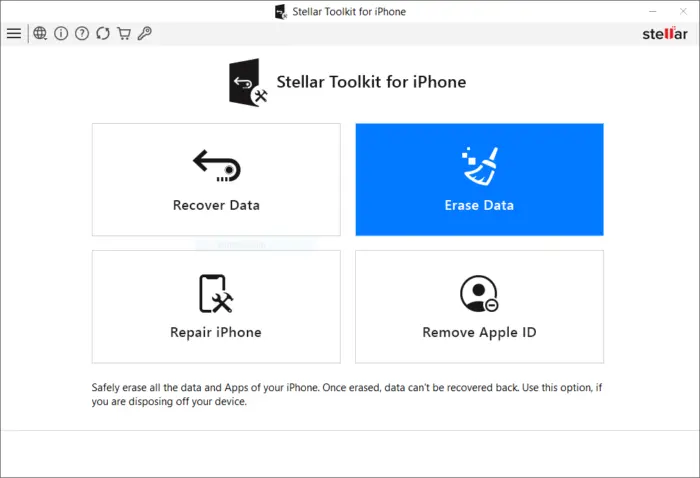Click the Stellar Toolkit header logo icon
Image resolution: width=700 pixels, height=478 pixels.
pyautogui.click(x=248, y=83)
